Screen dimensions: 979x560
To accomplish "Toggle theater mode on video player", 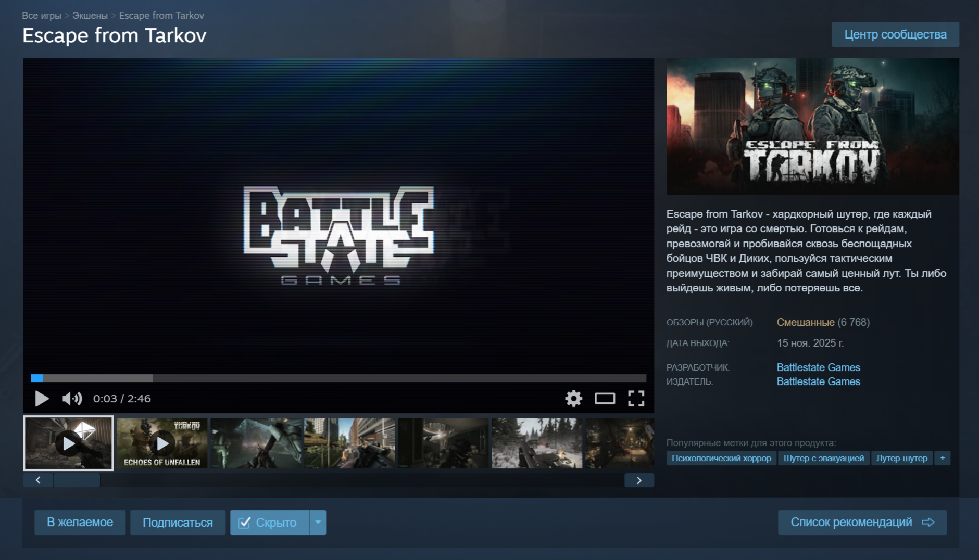I will point(605,399).
